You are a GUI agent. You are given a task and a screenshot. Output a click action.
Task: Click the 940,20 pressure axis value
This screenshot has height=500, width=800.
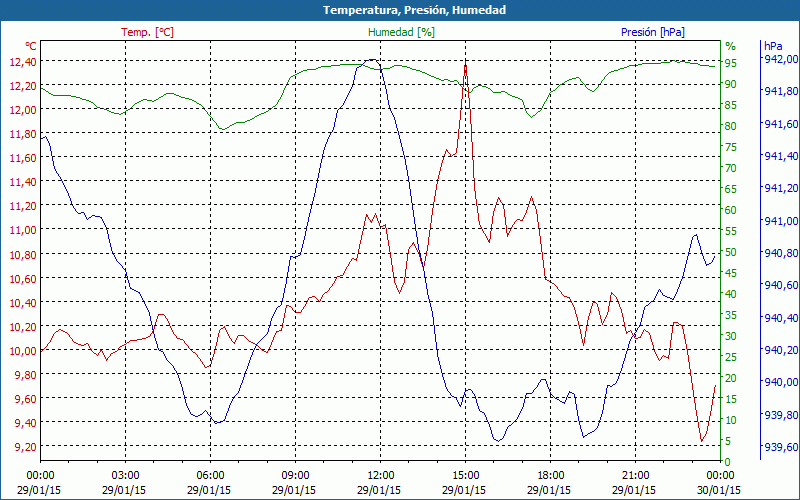[780, 350]
